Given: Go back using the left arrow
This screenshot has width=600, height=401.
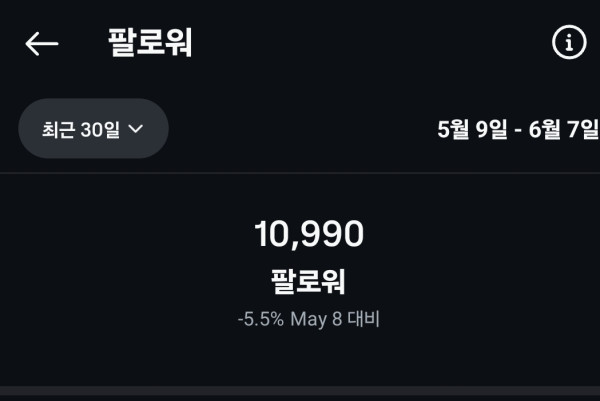Looking at the screenshot, I should (42, 43).
